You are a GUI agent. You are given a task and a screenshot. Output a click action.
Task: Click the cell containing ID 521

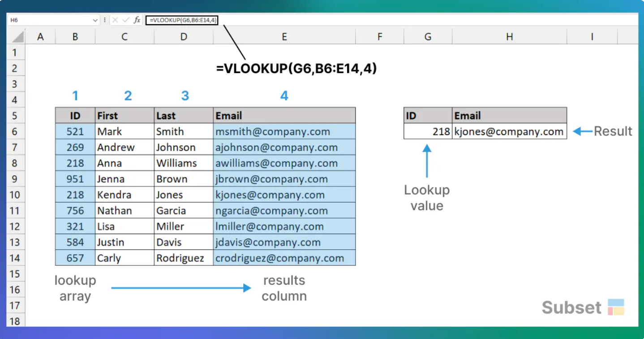[75, 131]
